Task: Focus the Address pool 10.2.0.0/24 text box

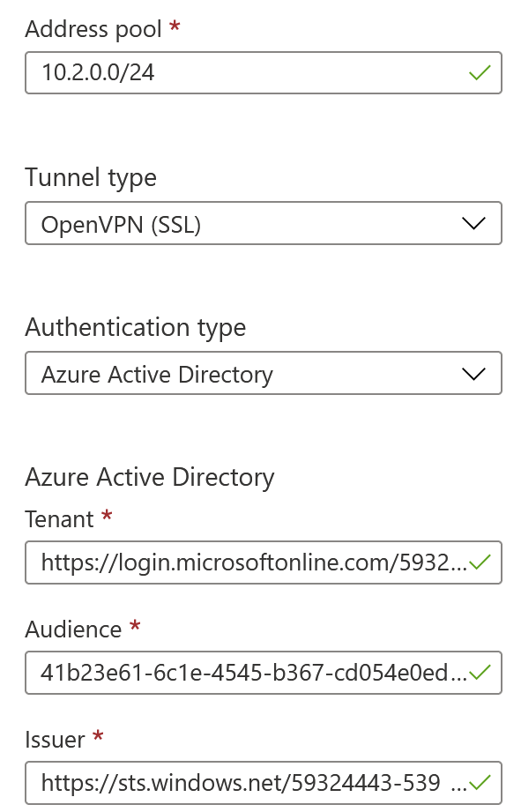Action: (x=263, y=72)
